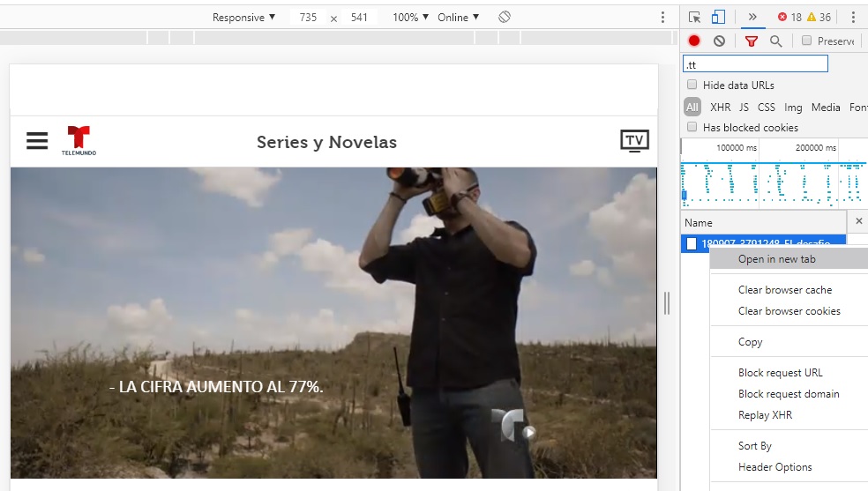This screenshot has width=868, height=491.
Task: Open the Copy submenu
Action: 789,342
